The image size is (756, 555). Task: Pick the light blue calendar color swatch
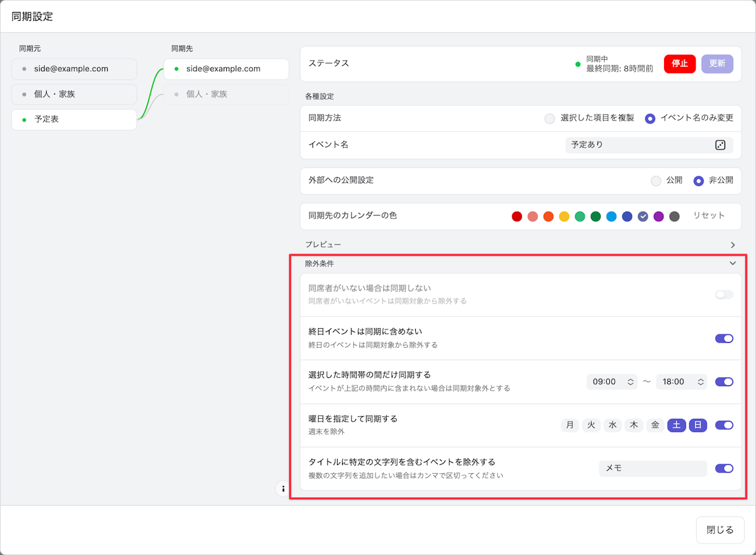[x=611, y=216]
